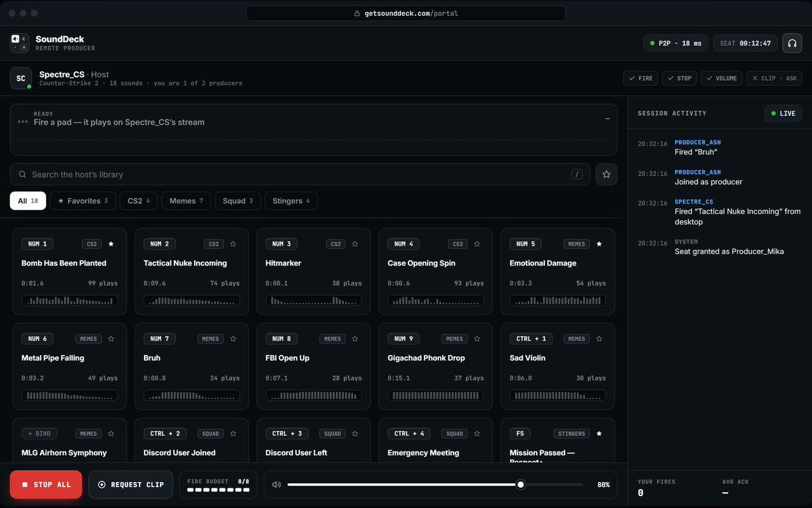Click the CLIP · ASK permission chip

pyautogui.click(x=774, y=78)
